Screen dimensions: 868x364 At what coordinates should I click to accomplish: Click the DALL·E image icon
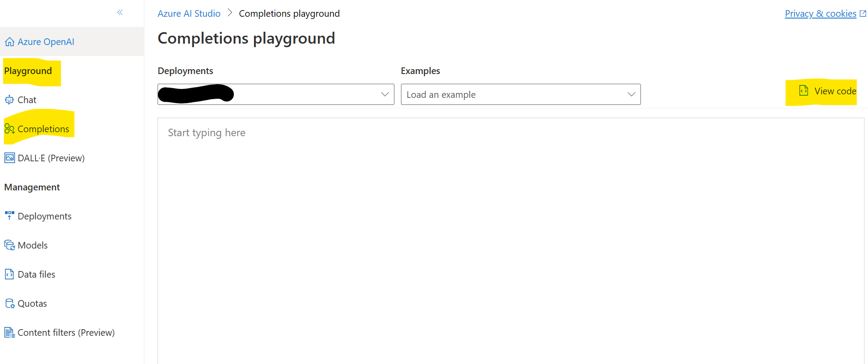click(9, 158)
